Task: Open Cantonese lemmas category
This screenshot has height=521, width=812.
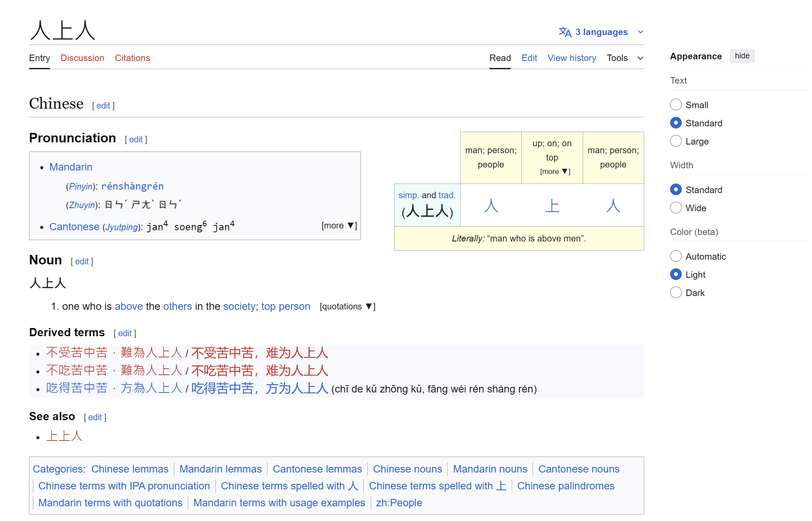Action: [317, 469]
